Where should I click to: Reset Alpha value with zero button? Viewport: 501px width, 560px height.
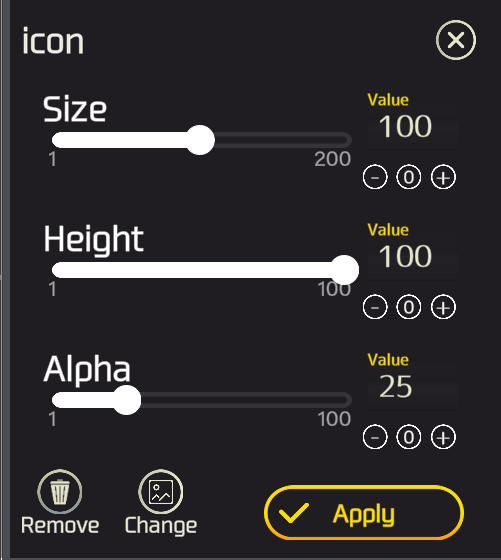tap(409, 437)
